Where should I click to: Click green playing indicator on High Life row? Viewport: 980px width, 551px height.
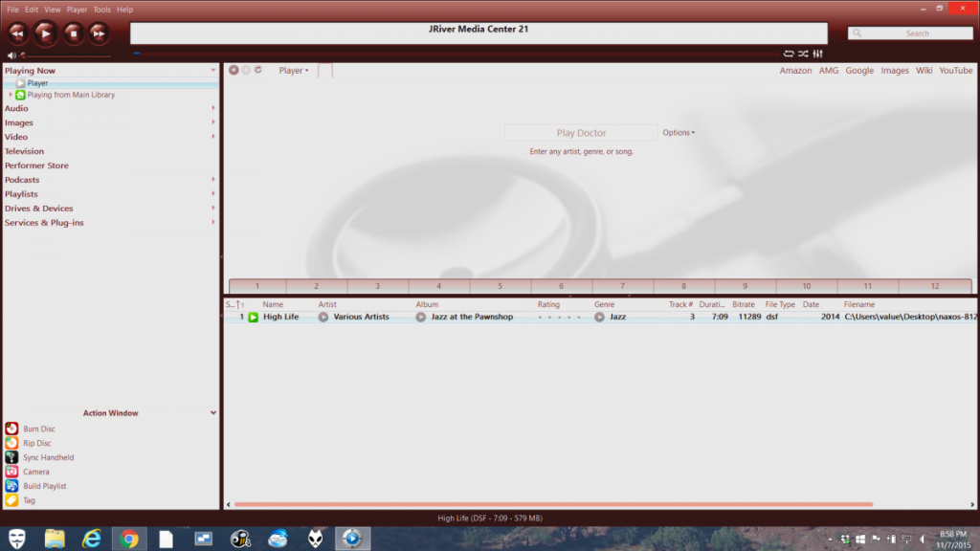pos(253,318)
